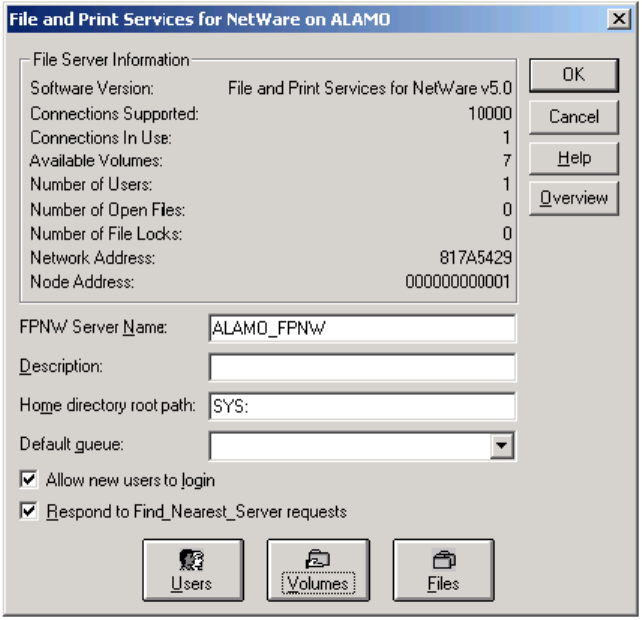Click the FPNW Server Name field
The width and height of the screenshot is (642, 620).
click(x=362, y=328)
